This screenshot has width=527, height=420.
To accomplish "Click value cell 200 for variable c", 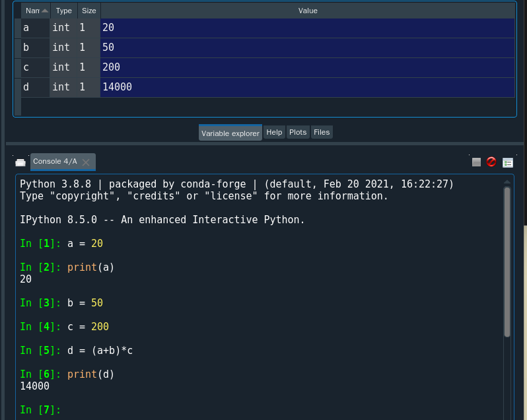I will click(308, 67).
